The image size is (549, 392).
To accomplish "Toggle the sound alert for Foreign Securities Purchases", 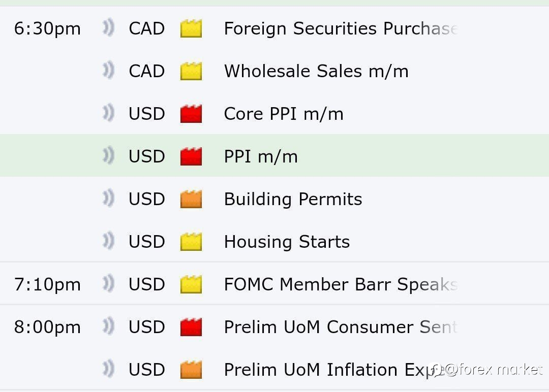I will click(x=109, y=27).
